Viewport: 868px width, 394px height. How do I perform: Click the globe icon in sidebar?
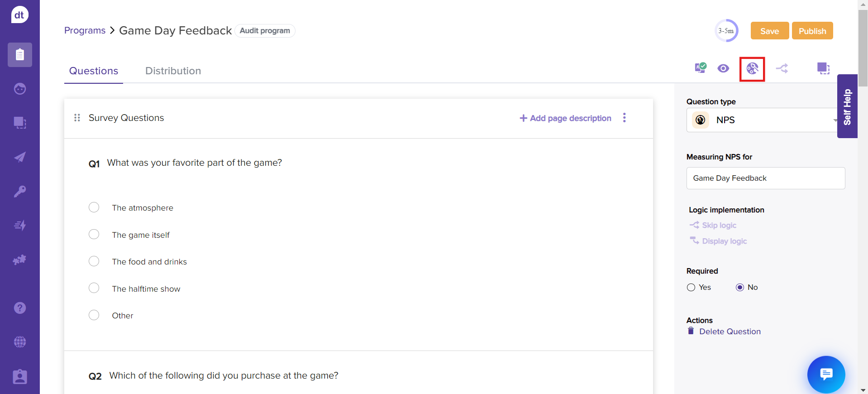point(20,342)
